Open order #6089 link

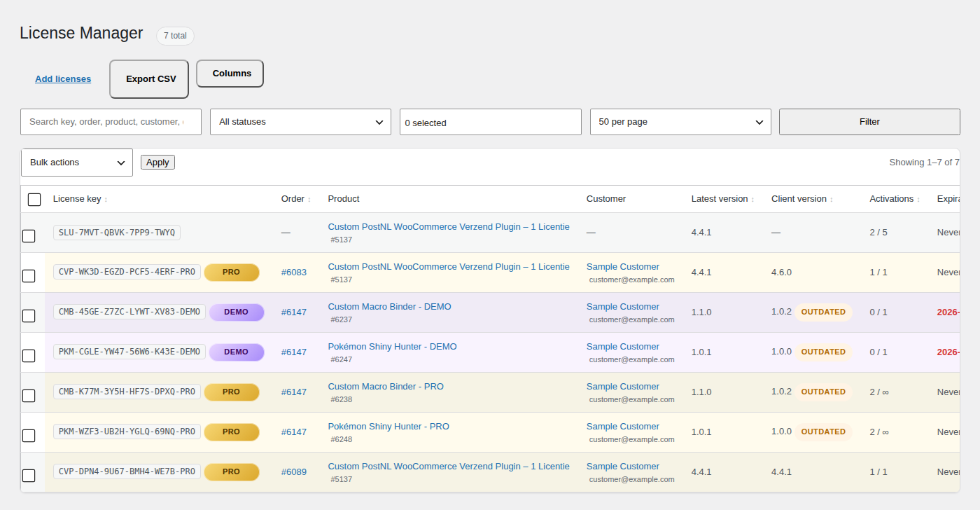tap(294, 472)
